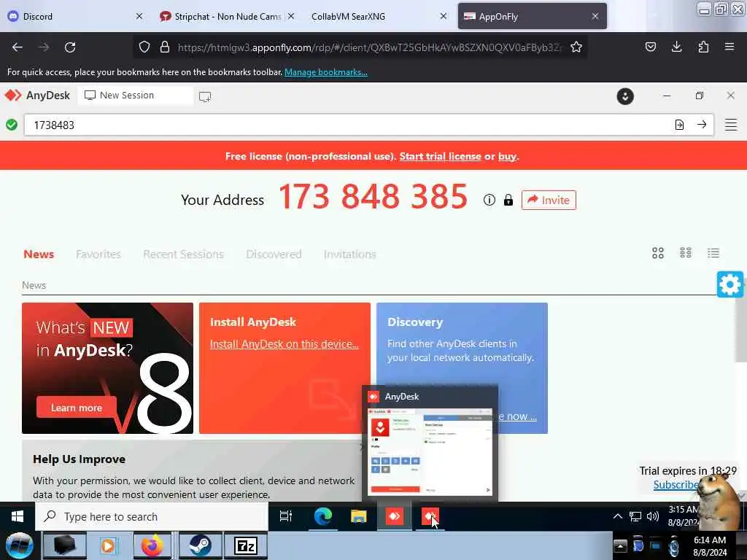
Task: Switch to list view
Action: (713, 253)
